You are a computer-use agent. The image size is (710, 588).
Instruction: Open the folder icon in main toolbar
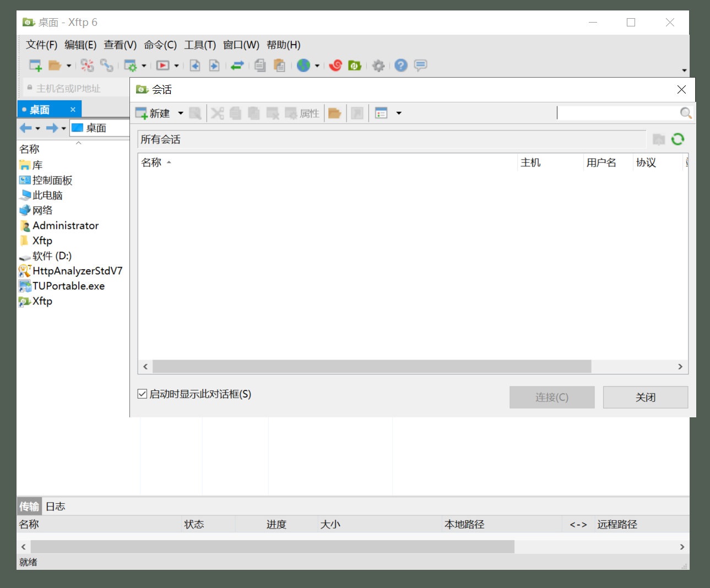(x=55, y=66)
